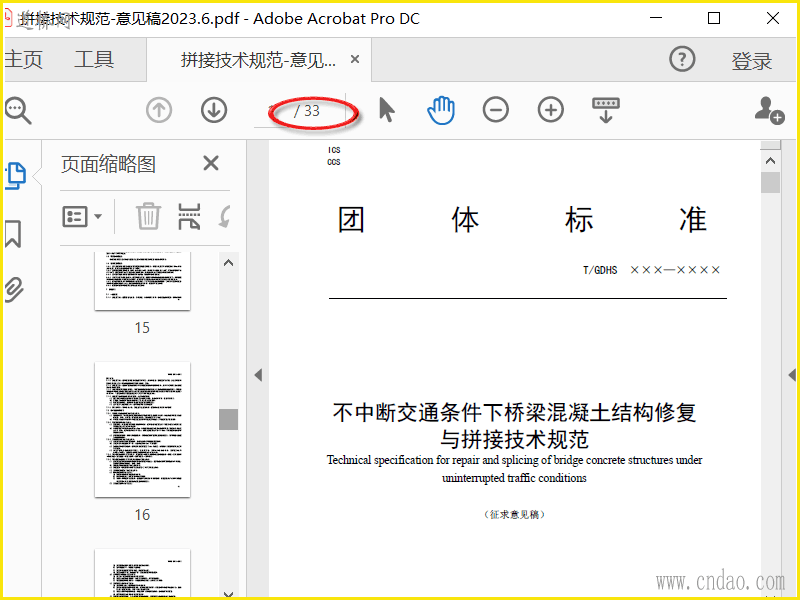Close the 页面缩略图 panel
This screenshot has width=800, height=600.
[211, 164]
